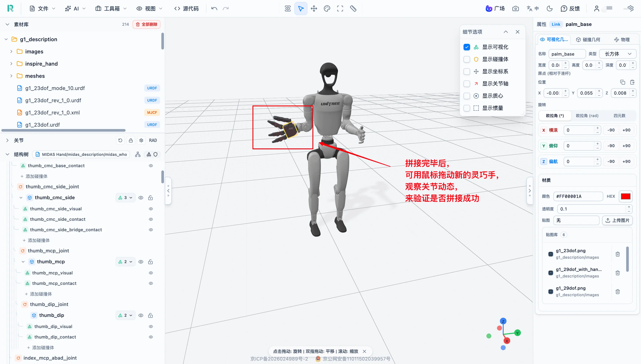
Task: Collapse the 细节选项 panel
Action: [x=506, y=32]
